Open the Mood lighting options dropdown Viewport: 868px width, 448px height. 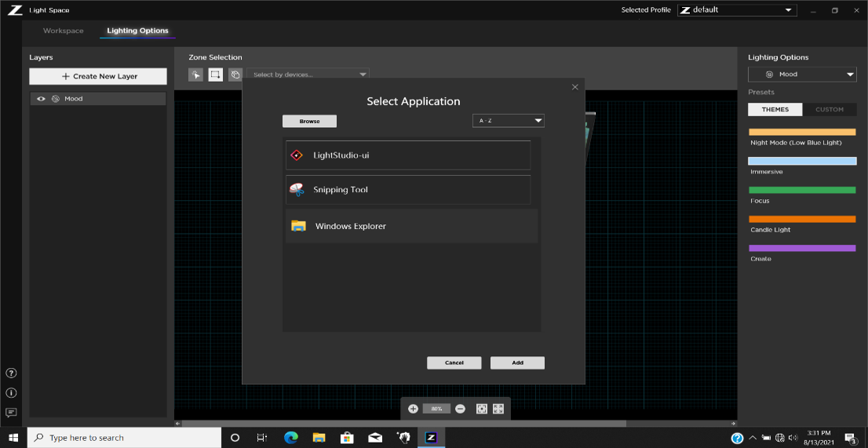pos(801,75)
